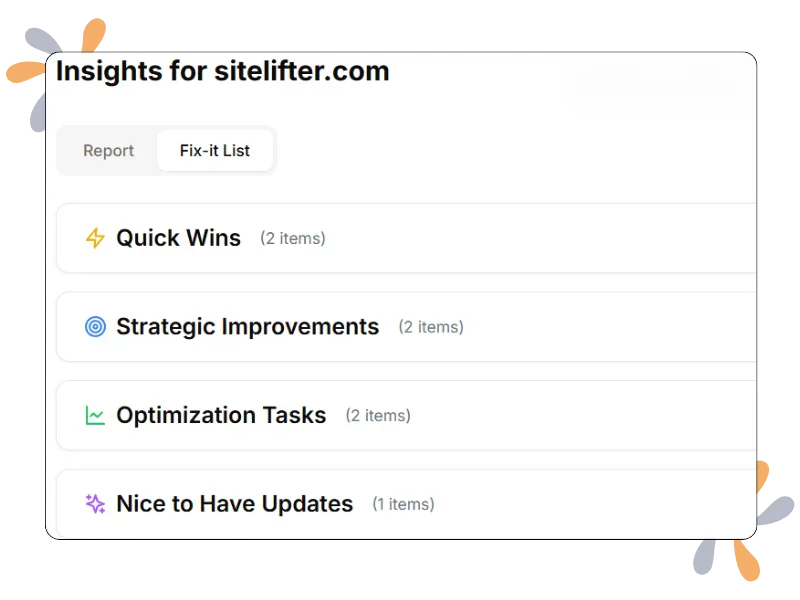Click the (1 items) count on Nice to Have Updates
The width and height of the screenshot is (800, 600).
pyautogui.click(x=404, y=505)
